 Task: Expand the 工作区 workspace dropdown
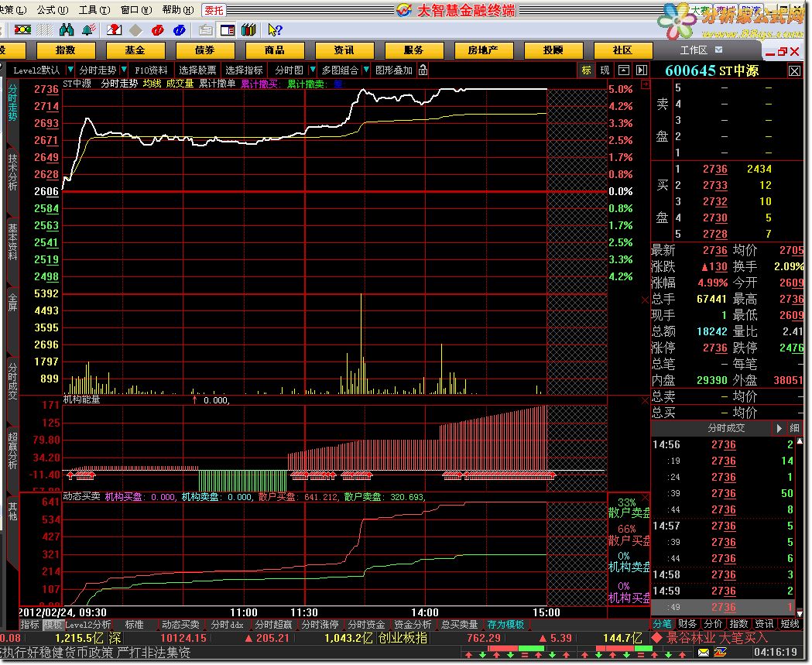[719, 50]
